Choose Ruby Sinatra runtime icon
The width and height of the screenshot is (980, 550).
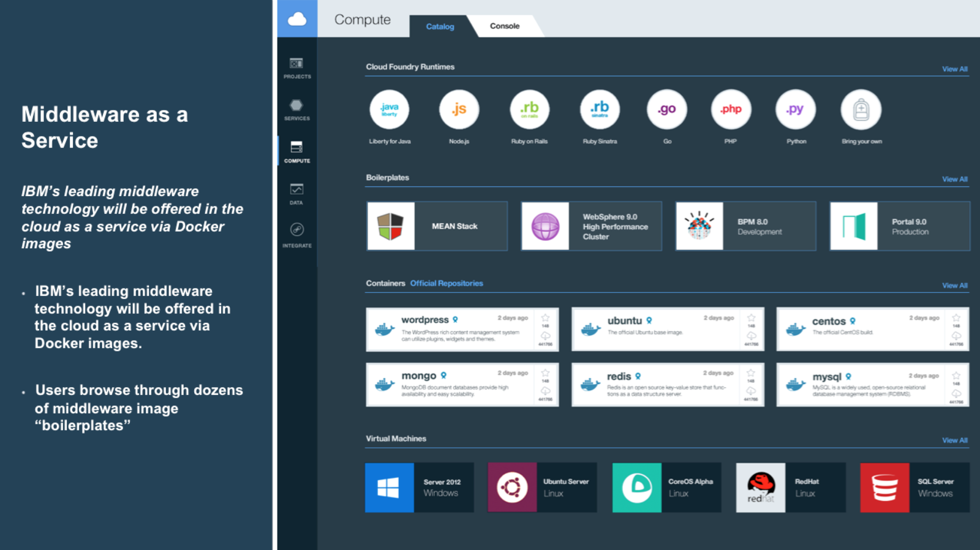(x=600, y=110)
